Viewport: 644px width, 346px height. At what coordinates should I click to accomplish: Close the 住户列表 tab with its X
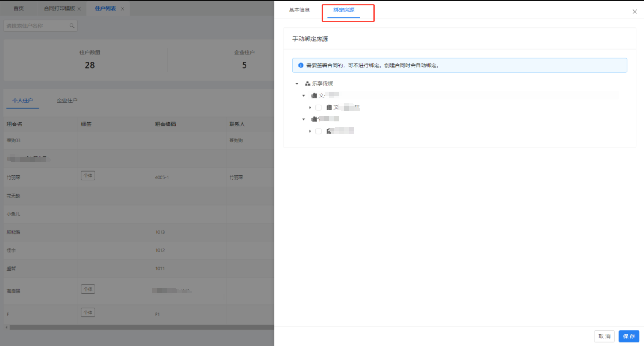(x=122, y=9)
